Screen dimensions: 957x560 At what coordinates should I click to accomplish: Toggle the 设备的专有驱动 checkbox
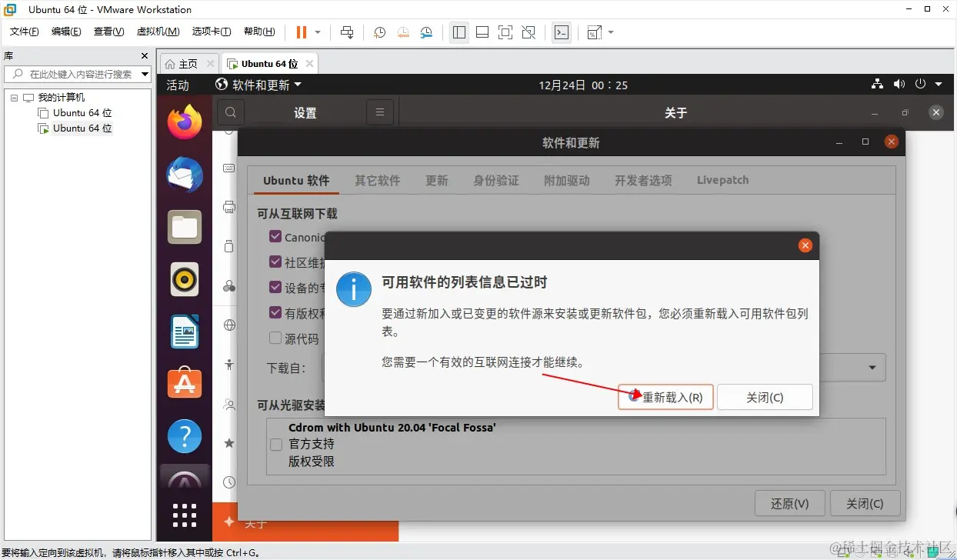pos(275,288)
